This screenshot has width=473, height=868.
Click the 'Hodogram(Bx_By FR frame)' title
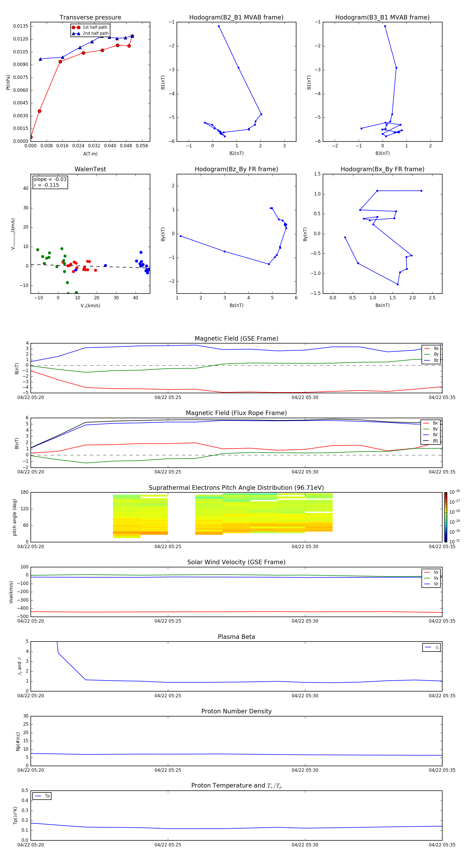click(x=382, y=169)
